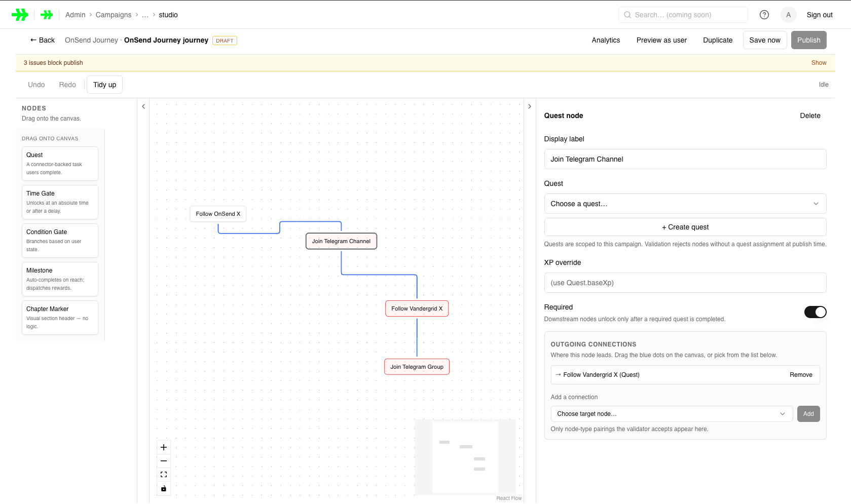
Task: Select the Join Telegram Channel node
Action: pos(341,241)
